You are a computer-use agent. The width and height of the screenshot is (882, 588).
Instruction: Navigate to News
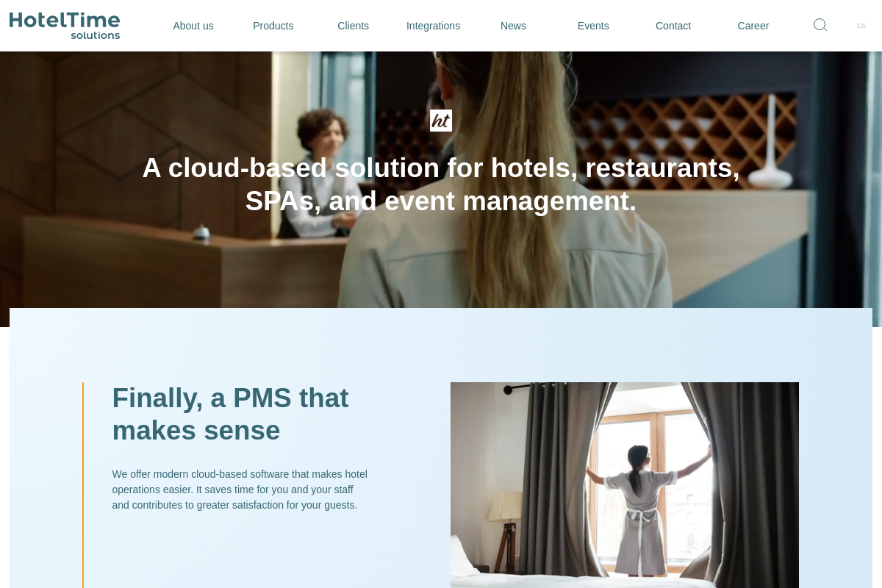(513, 26)
